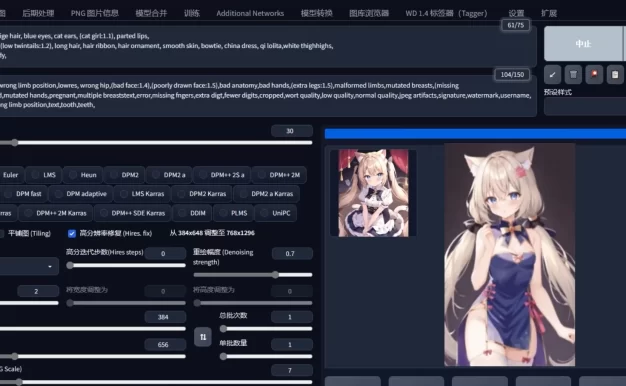
Task: Select the Heun sampler option
Action: [x=82, y=175]
